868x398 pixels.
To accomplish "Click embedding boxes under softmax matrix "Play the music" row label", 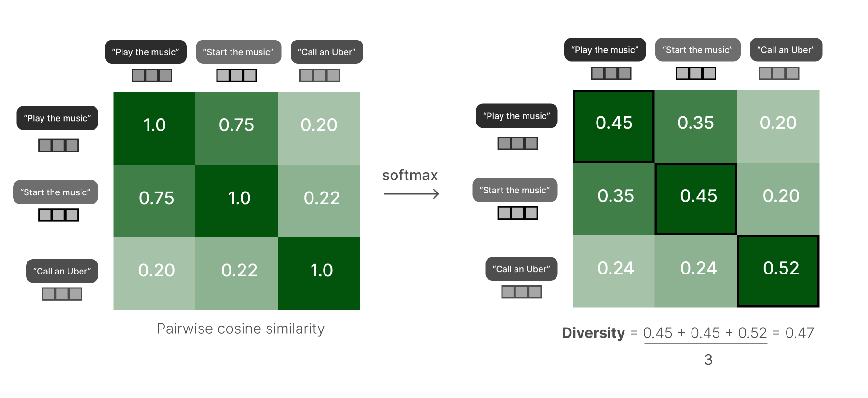I will [517, 143].
